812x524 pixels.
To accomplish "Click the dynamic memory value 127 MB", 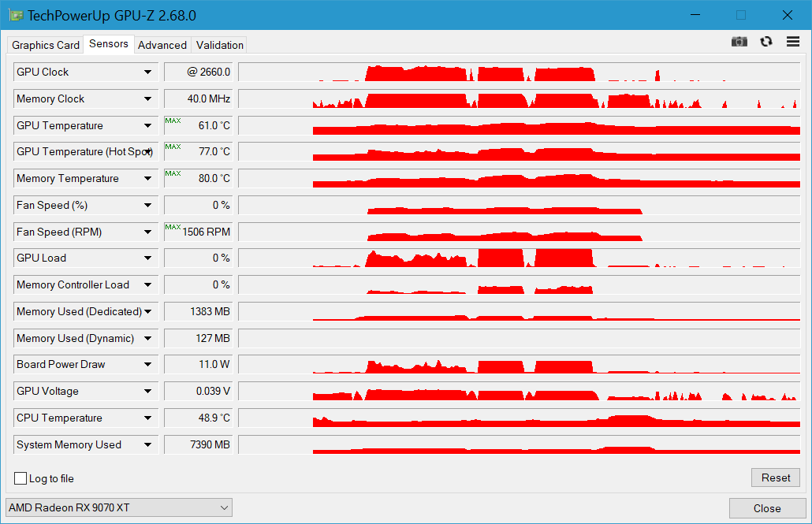I will 199,338.
